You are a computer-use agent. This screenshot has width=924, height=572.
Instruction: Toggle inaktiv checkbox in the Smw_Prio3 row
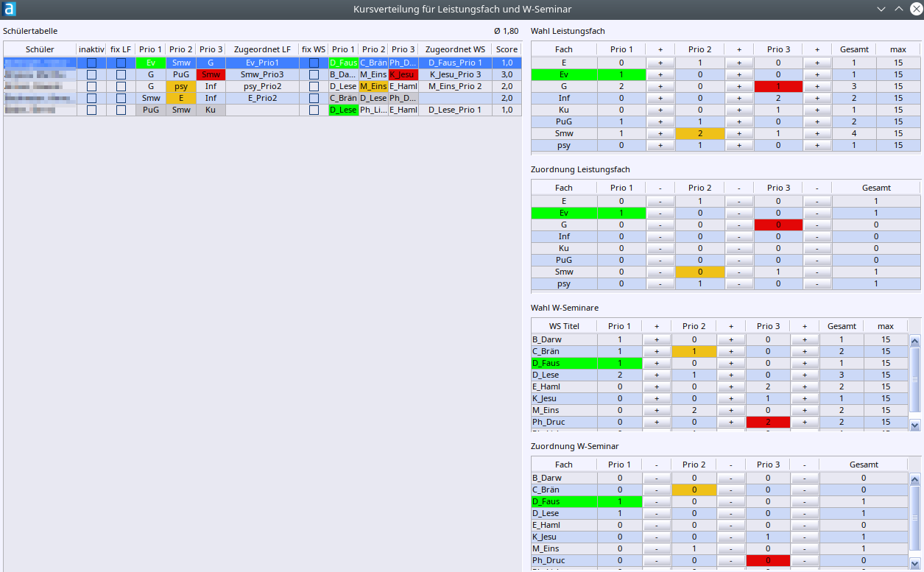(91, 75)
